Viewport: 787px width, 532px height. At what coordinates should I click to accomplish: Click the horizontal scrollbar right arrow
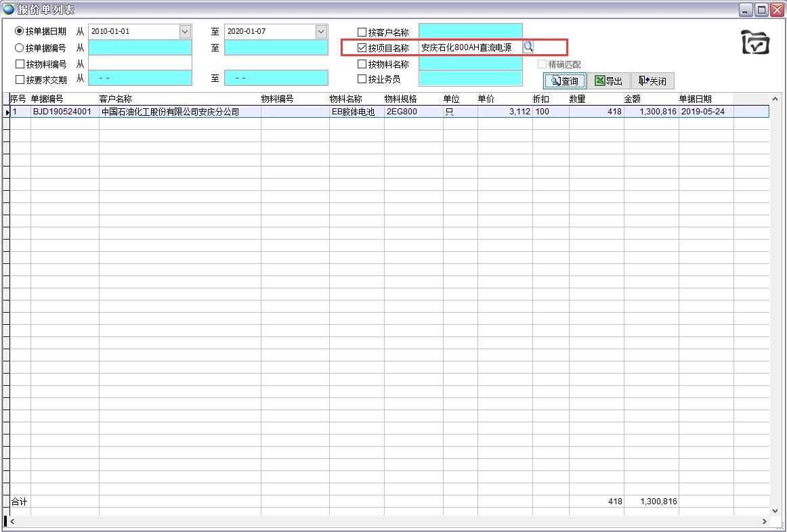765,522
